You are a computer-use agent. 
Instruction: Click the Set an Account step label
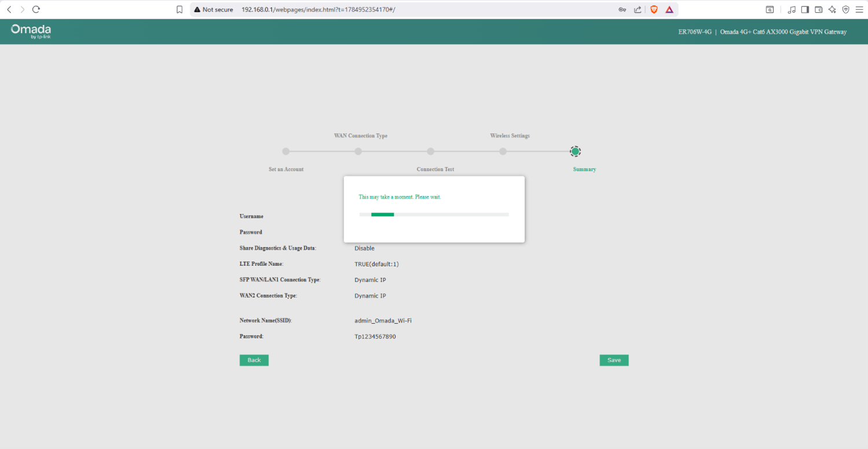tap(286, 169)
